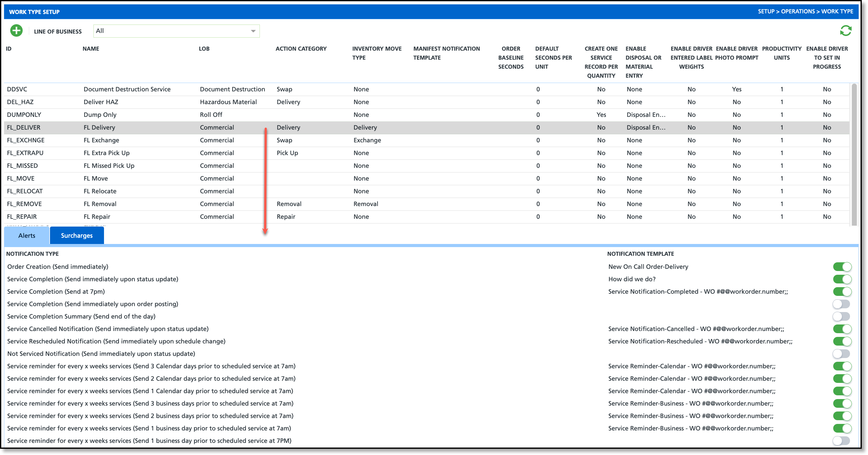Click the ACTION CATEGORY column header
The height and width of the screenshot is (455, 868).
click(x=301, y=48)
